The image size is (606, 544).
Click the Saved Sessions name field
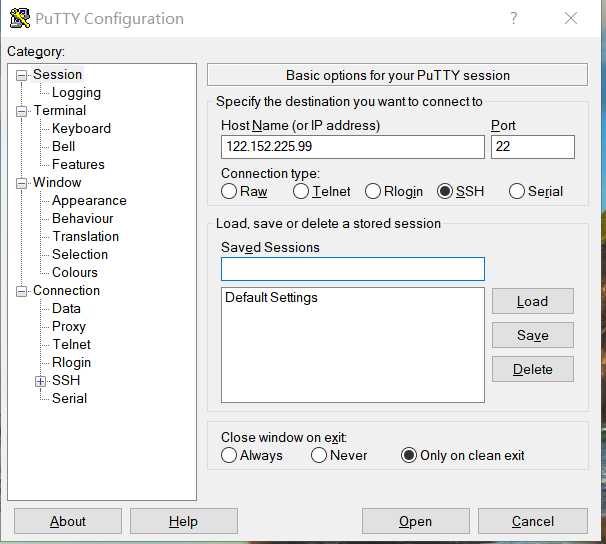coord(353,269)
